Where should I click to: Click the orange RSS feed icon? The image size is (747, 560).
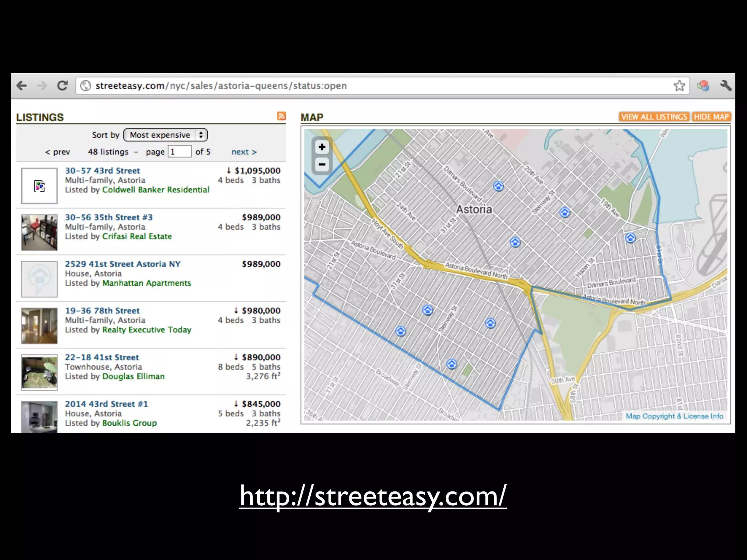[281, 116]
